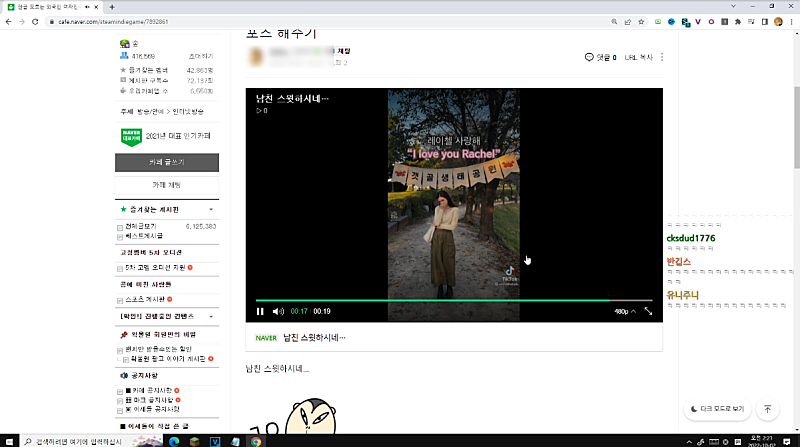This screenshot has height=447, width=800.
Task: Jump to top with up-arrow button
Action: point(767,409)
